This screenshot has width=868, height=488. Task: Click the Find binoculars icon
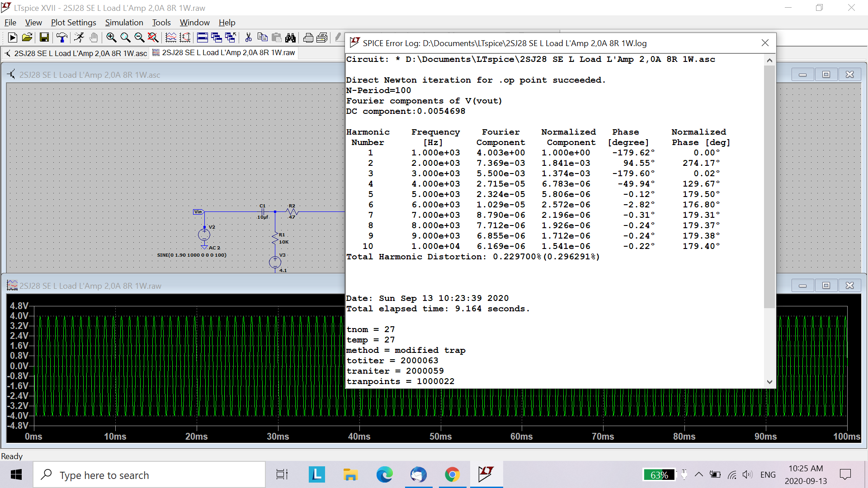click(290, 38)
